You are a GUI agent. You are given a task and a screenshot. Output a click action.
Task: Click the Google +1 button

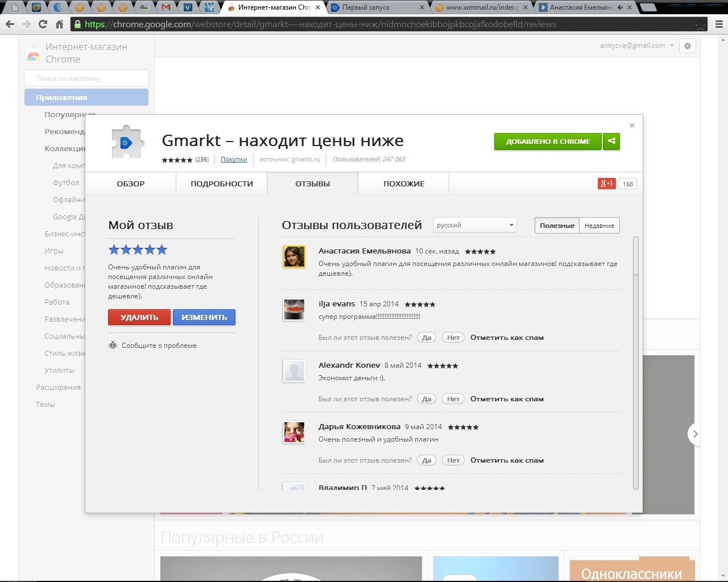pos(607,184)
